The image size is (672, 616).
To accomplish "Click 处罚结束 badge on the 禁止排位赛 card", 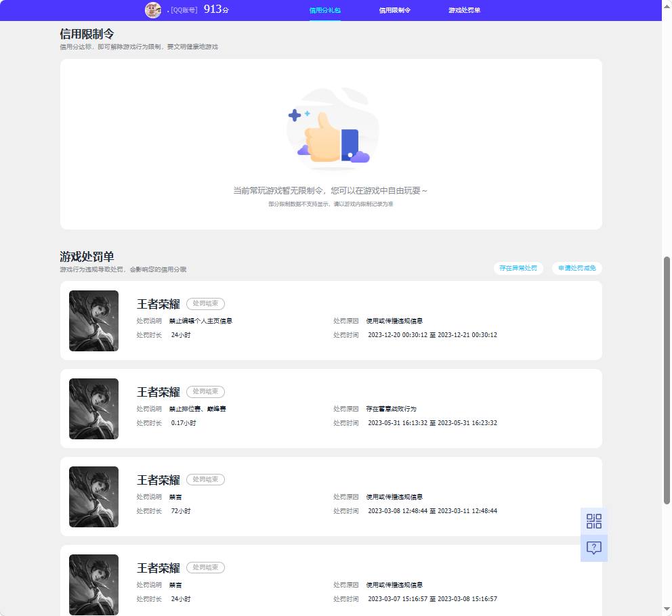I will 205,391.
